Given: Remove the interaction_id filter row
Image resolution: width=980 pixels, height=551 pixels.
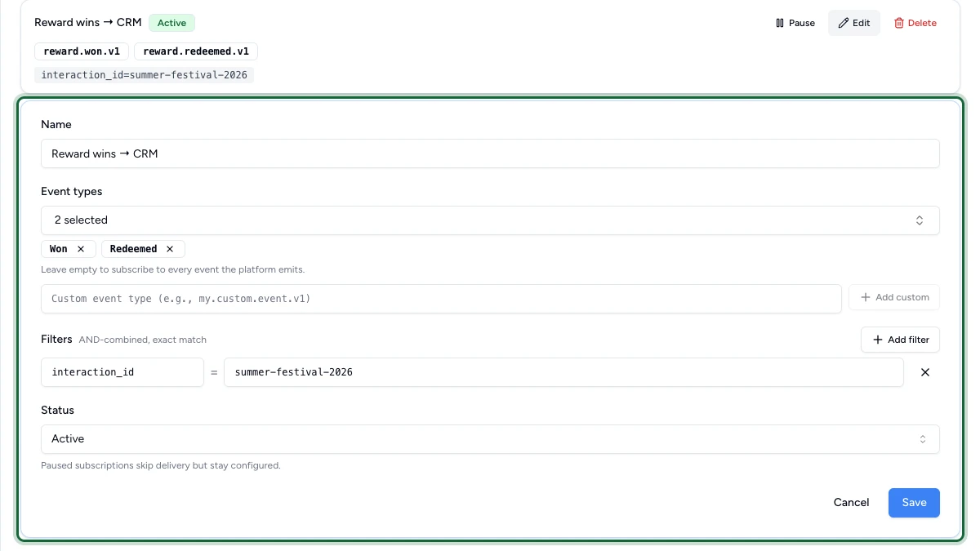Looking at the screenshot, I should [925, 372].
